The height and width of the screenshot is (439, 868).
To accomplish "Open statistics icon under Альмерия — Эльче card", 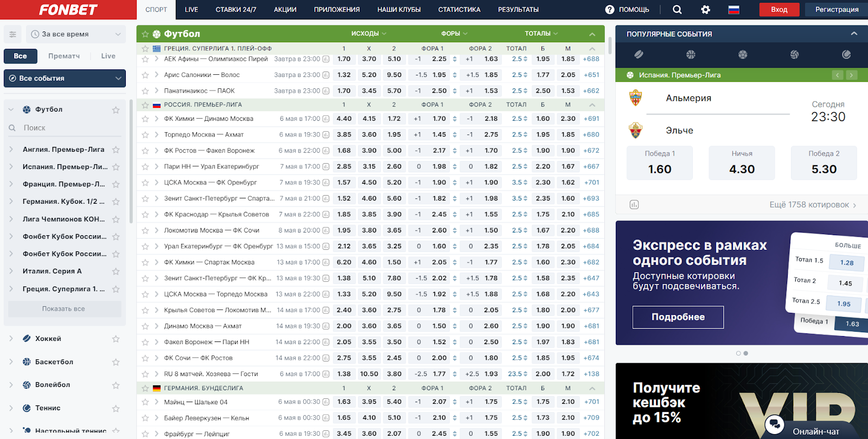I will (634, 204).
